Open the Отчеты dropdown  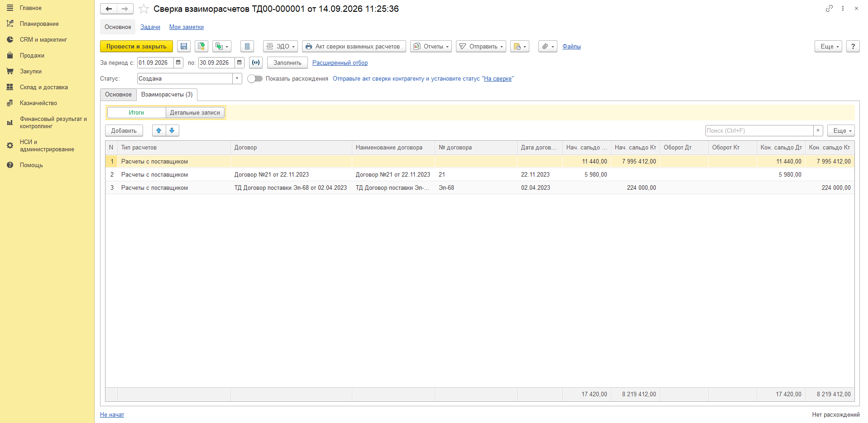pos(431,46)
